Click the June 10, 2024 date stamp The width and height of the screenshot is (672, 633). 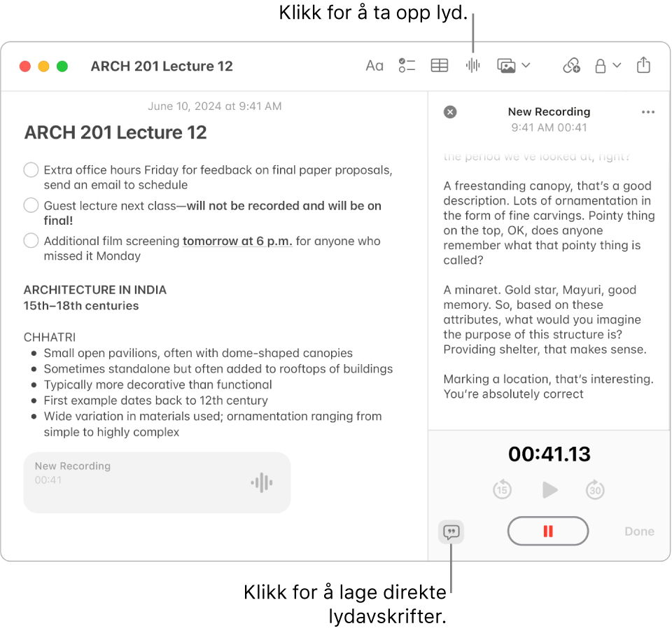215,106
